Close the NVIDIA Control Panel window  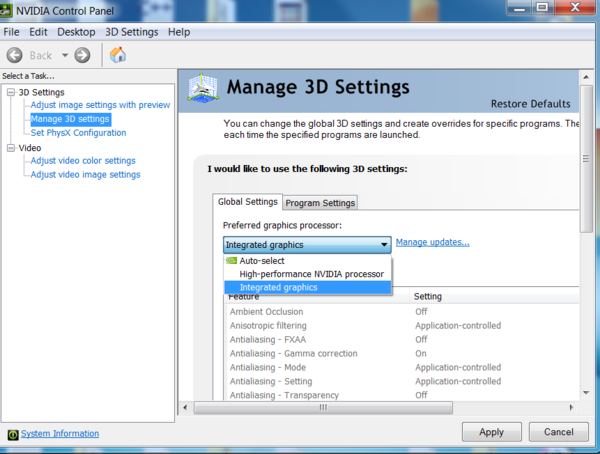[x=575, y=8]
